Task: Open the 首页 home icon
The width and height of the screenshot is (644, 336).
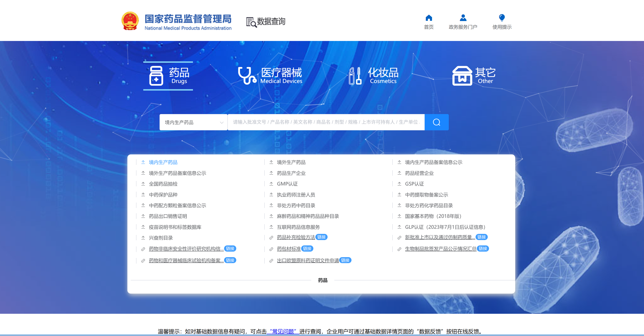Action: point(429,18)
